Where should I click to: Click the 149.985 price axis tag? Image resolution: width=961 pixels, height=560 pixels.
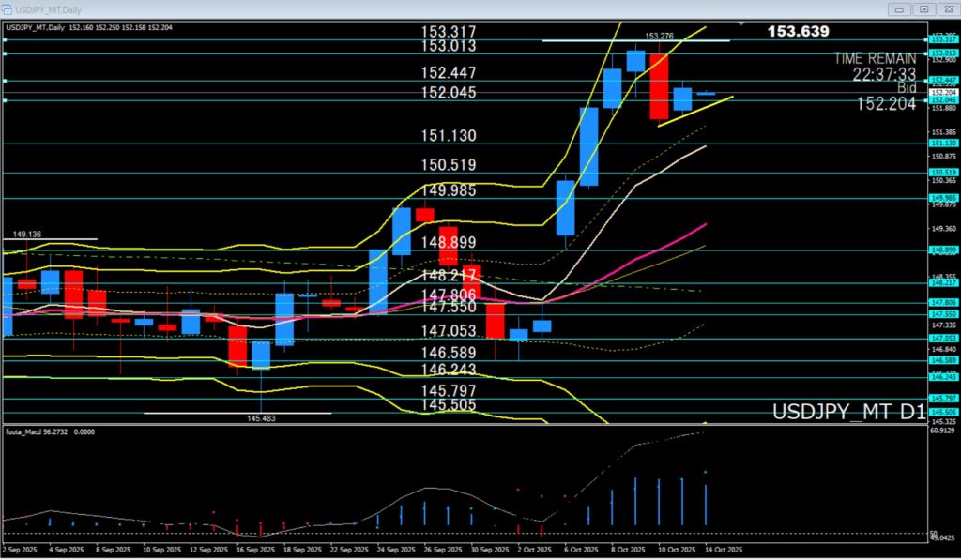(x=941, y=198)
